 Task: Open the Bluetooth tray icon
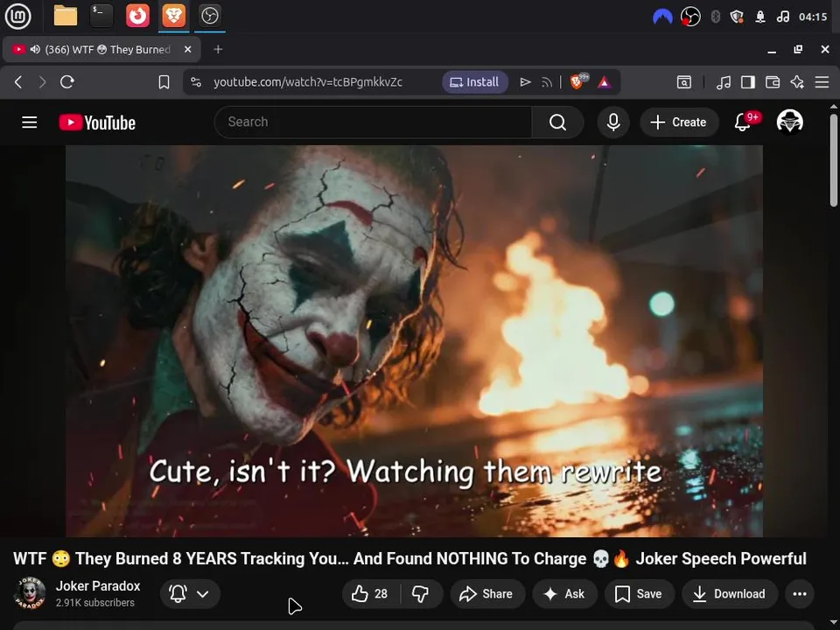716,17
